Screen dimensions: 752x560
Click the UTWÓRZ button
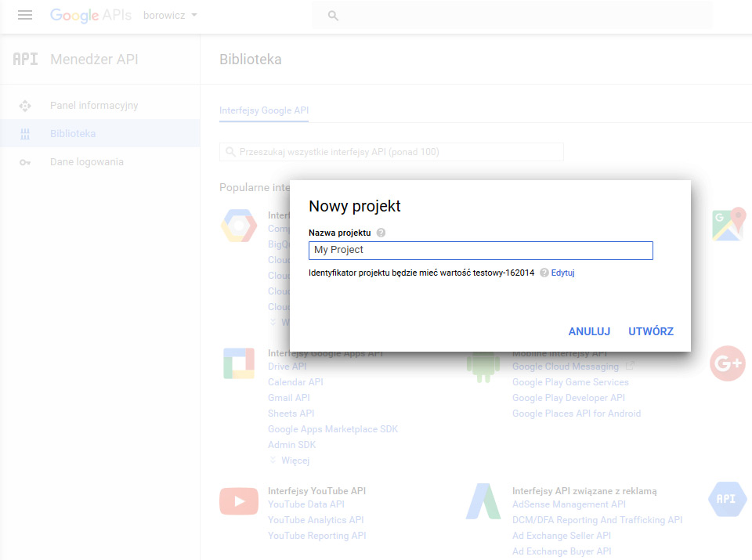651,331
